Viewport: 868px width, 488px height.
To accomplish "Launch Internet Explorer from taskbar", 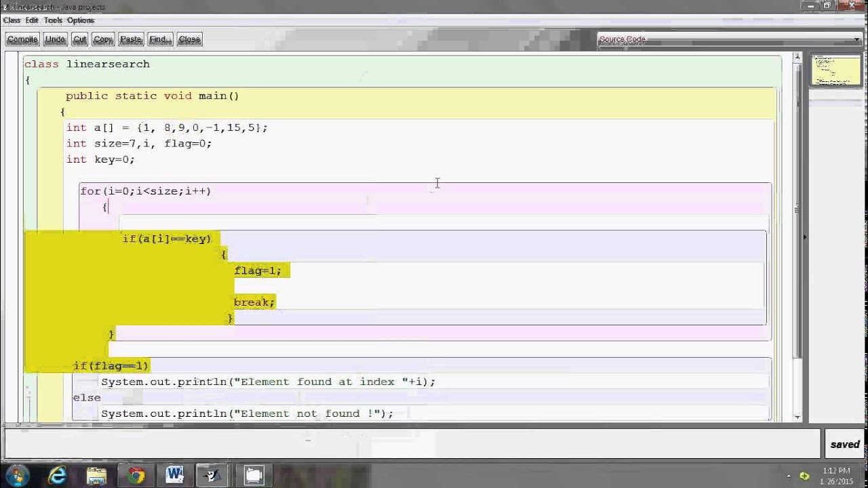I will coord(58,475).
